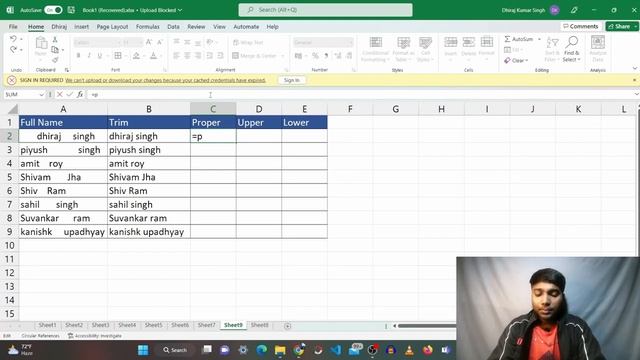Click the Insert cells icon
Screen dimensions: 640x360
(x=451, y=42)
